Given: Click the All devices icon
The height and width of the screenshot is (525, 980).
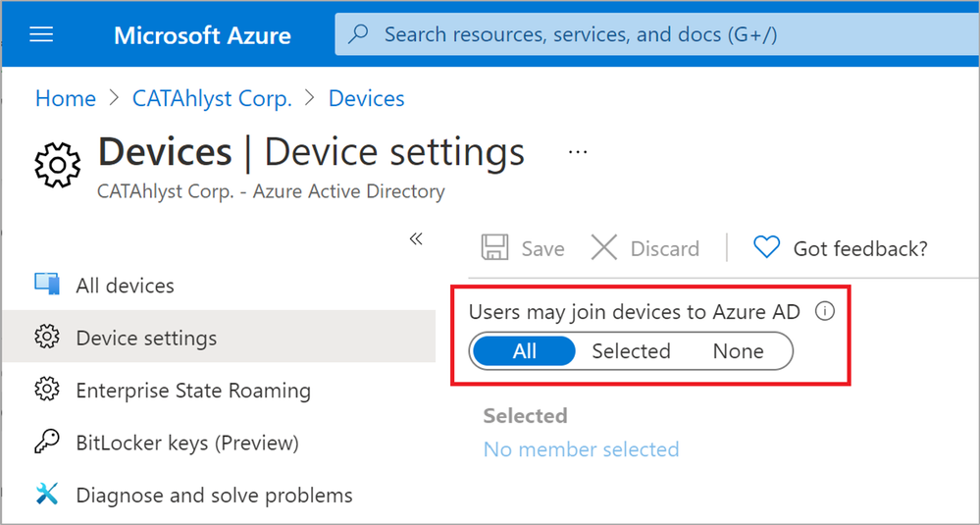Looking at the screenshot, I should tap(47, 285).
